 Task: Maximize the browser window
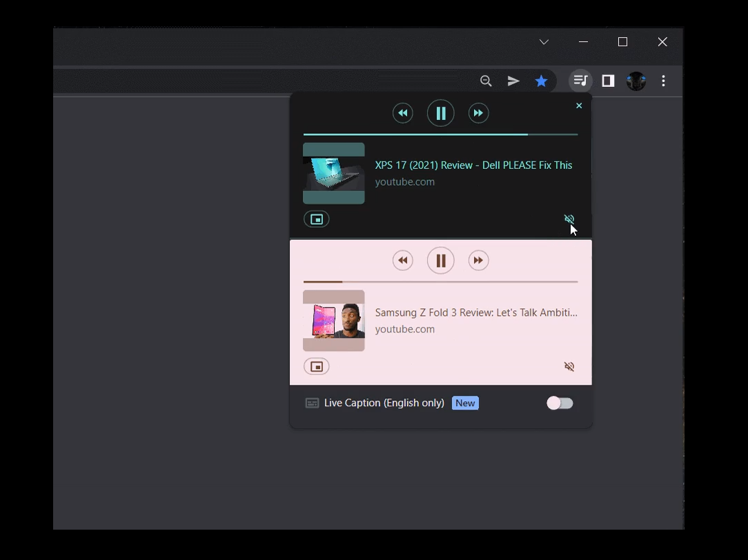pos(622,42)
